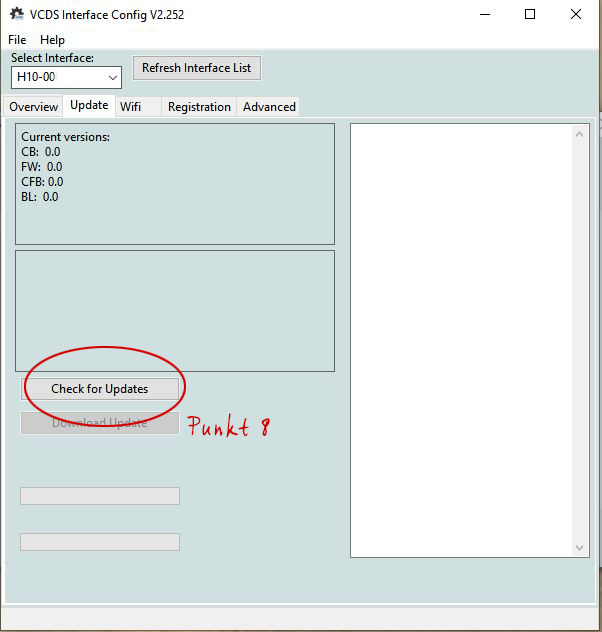This screenshot has height=632, width=602.
Task: Click the 'CB: 0.0' version line
Action: tap(41, 152)
